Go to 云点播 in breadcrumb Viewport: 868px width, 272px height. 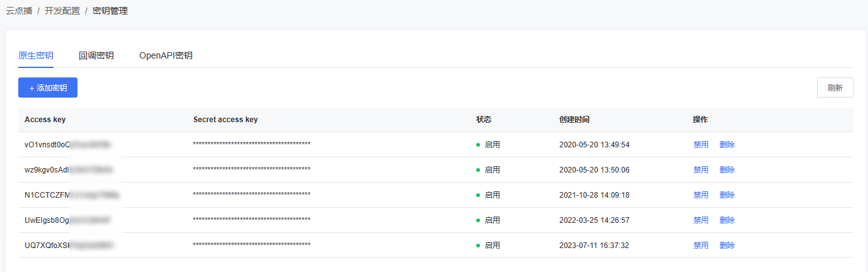click(x=19, y=11)
